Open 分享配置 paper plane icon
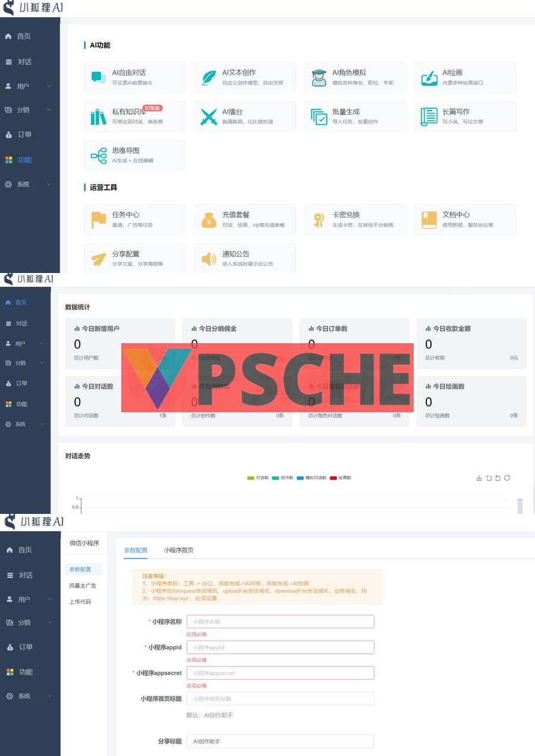535x756 pixels. 98,259
